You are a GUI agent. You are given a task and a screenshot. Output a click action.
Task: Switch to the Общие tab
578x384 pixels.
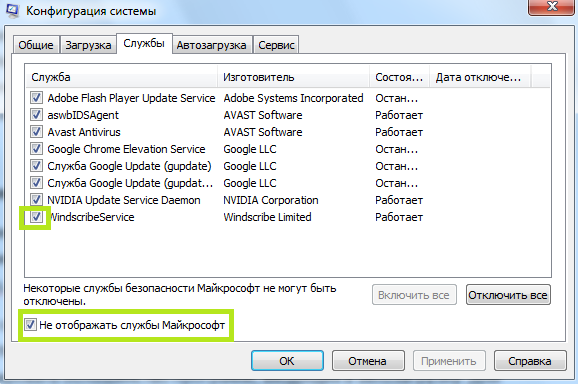coord(36,45)
